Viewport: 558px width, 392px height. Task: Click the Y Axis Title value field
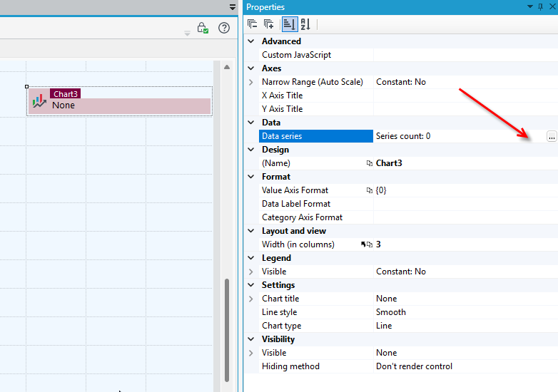(465, 109)
